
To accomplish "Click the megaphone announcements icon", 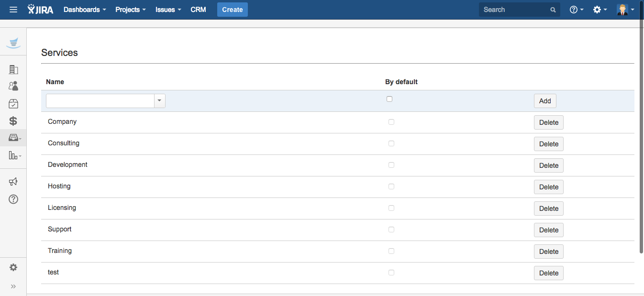I will (x=13, y=181).
